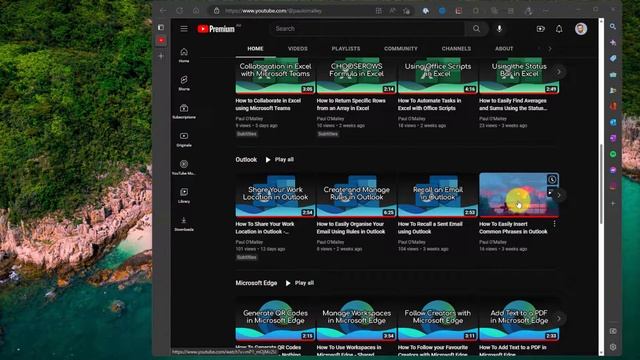Click the scrollbar up arrow
The height and width of the screenshot is (360, 640).
pyautogui.click(x=601, y=21)
